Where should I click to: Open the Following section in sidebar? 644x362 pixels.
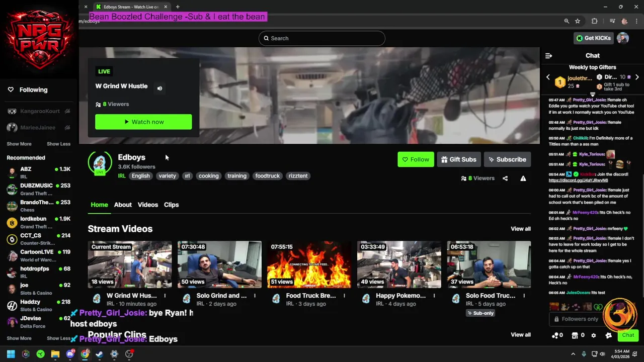[x=33, y=90]
